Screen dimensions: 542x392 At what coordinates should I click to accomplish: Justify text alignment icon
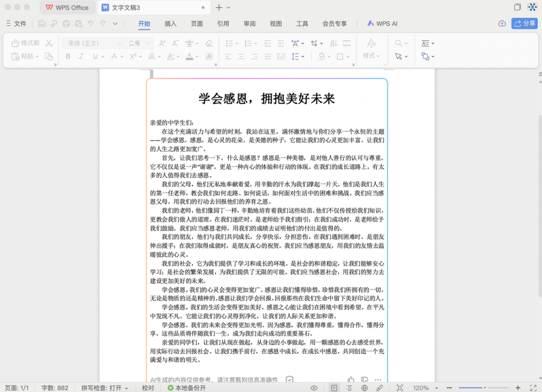(x=267, y=56)
